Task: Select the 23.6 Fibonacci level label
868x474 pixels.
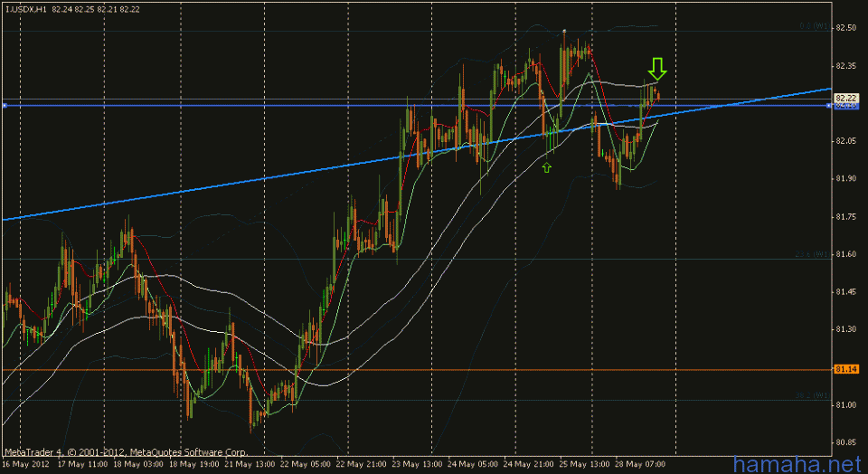Action: (817, 254)
